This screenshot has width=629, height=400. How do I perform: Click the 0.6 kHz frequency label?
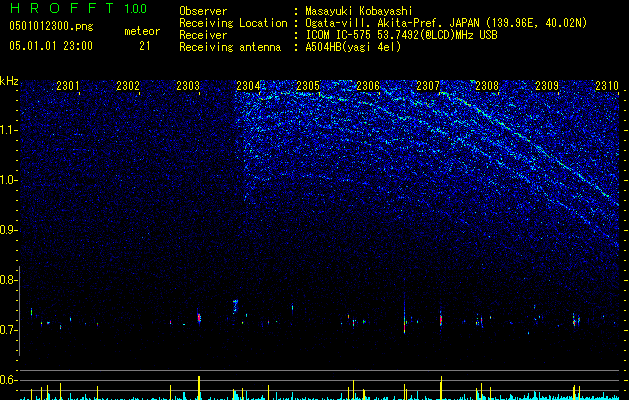(x=8, y=380)
